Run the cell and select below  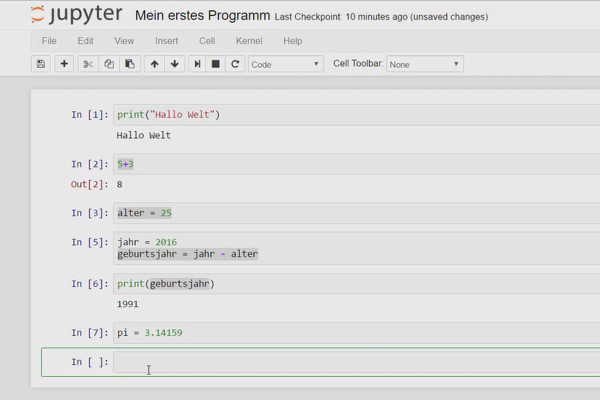tap(197, 64)
